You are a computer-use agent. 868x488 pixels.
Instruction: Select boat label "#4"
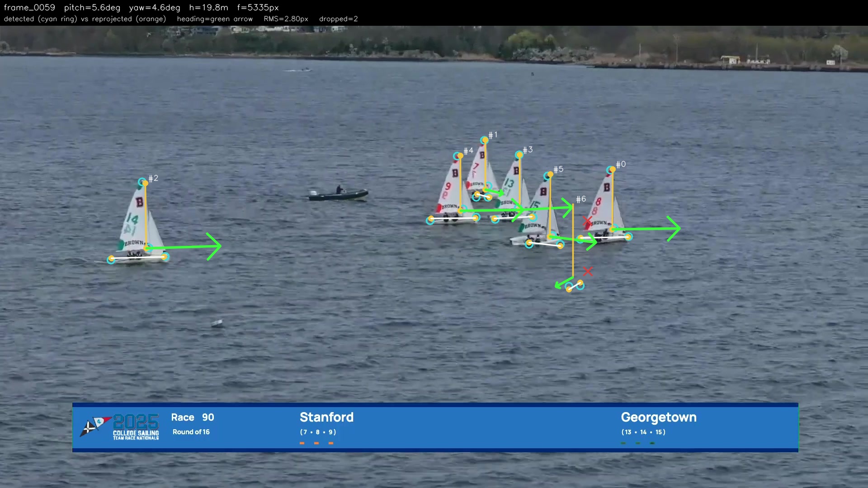point(468,150)
